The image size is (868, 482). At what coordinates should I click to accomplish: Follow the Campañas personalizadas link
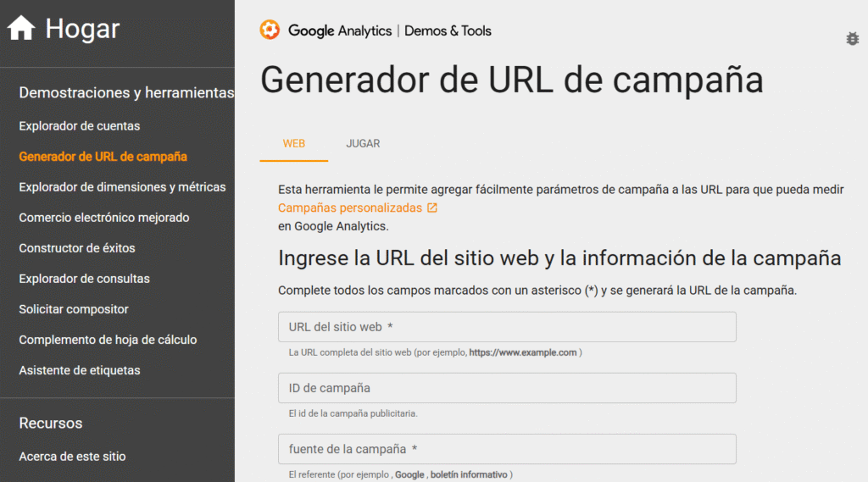(350, 208)
